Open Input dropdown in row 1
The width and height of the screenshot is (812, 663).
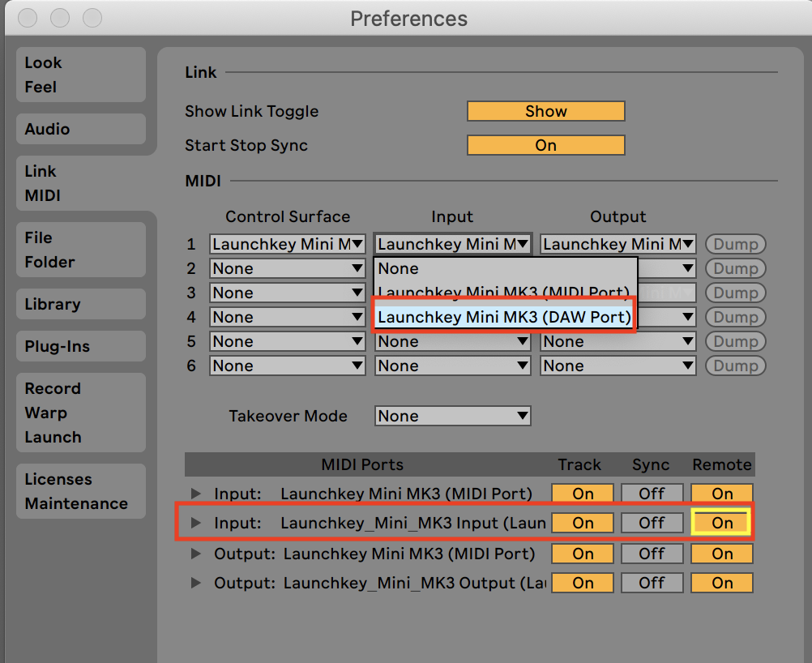click(x=453, y=244)
